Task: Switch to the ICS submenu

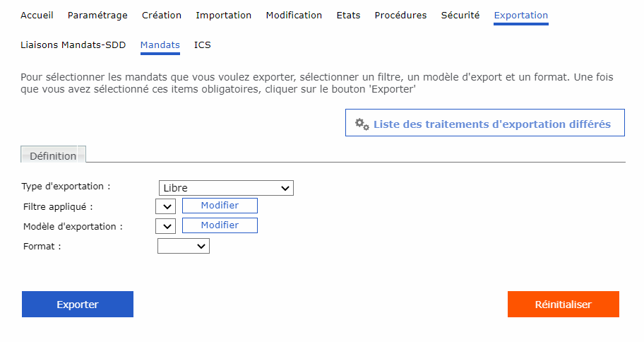Action: click(x=203, y=45)
